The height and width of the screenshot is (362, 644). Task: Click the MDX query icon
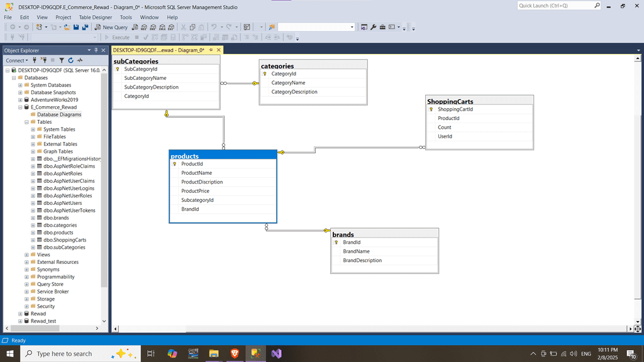click(x=144, y=27)
